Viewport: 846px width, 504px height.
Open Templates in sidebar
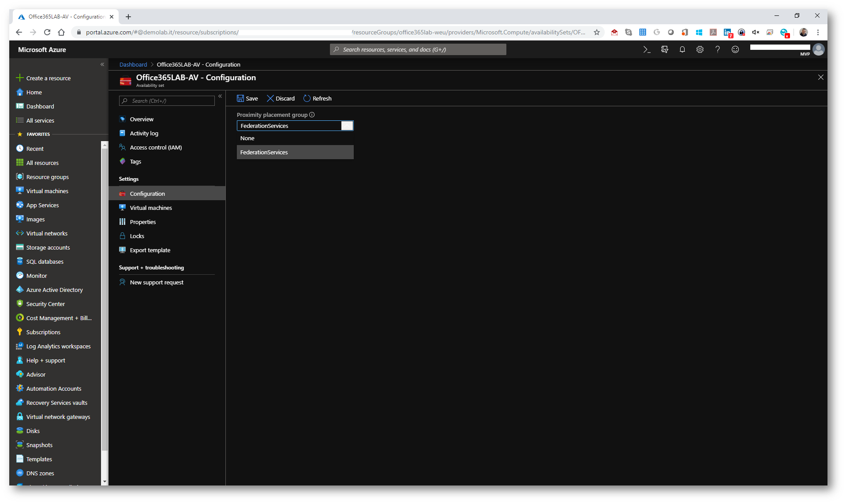39,459
